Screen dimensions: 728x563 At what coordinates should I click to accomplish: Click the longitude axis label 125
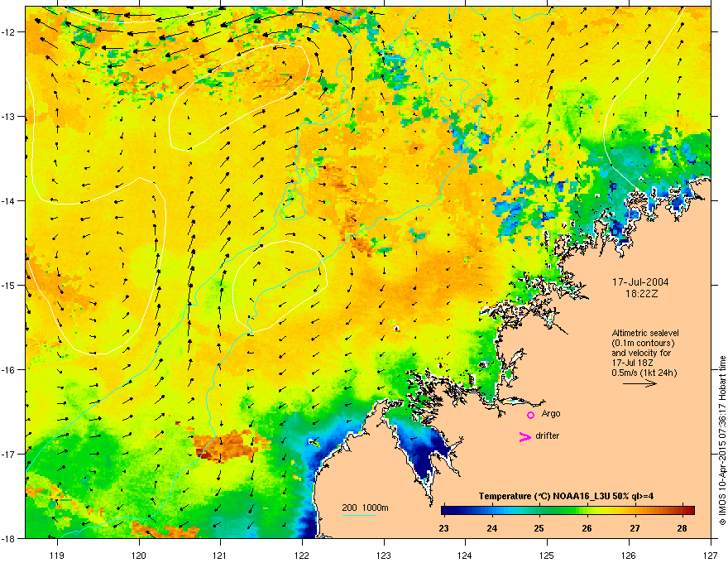coord(547,555)
